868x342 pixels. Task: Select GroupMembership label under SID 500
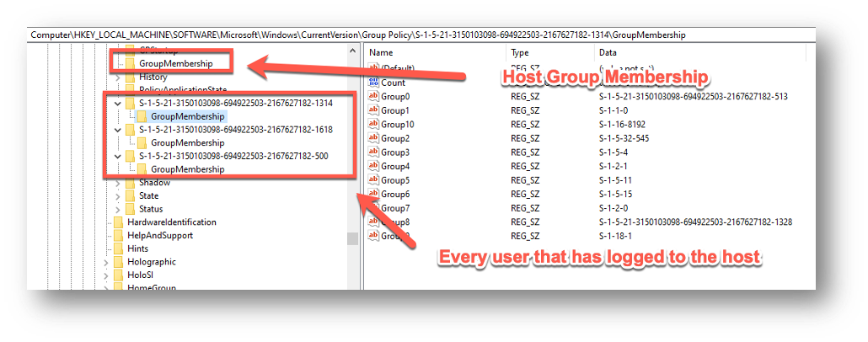coord(187,168)
